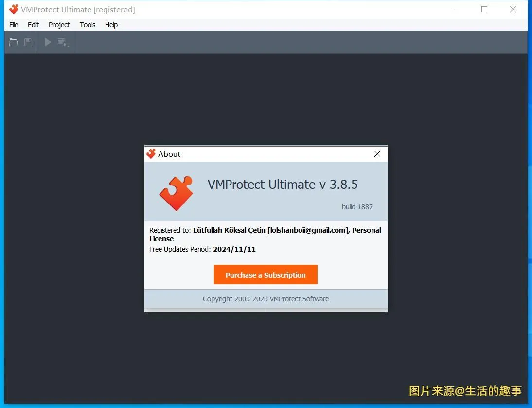Viewport: 532px width, 408px height.
Task: Expand the Execute icon's dropdown arrow
Action: point(68,45)
